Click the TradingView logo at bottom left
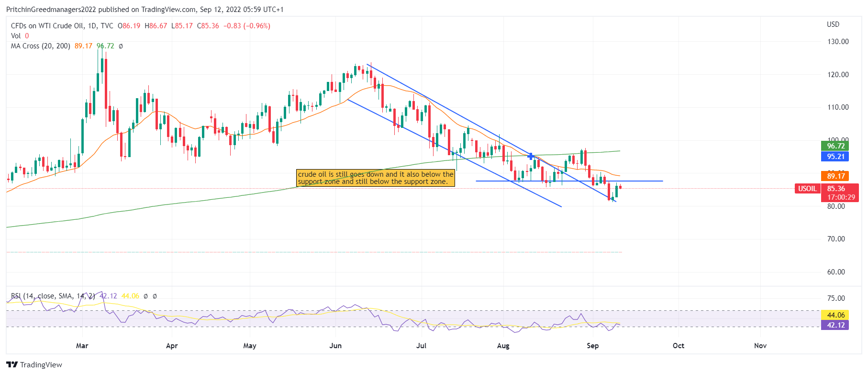868x375 pixels. click(34, 364)
